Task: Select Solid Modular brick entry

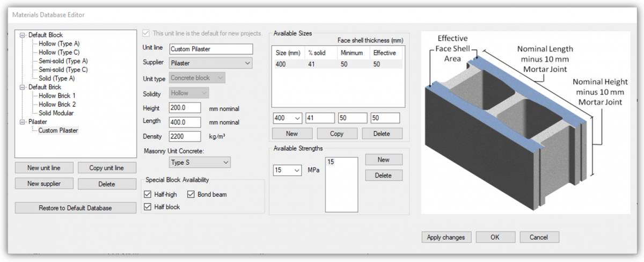Action: [56, 113]
